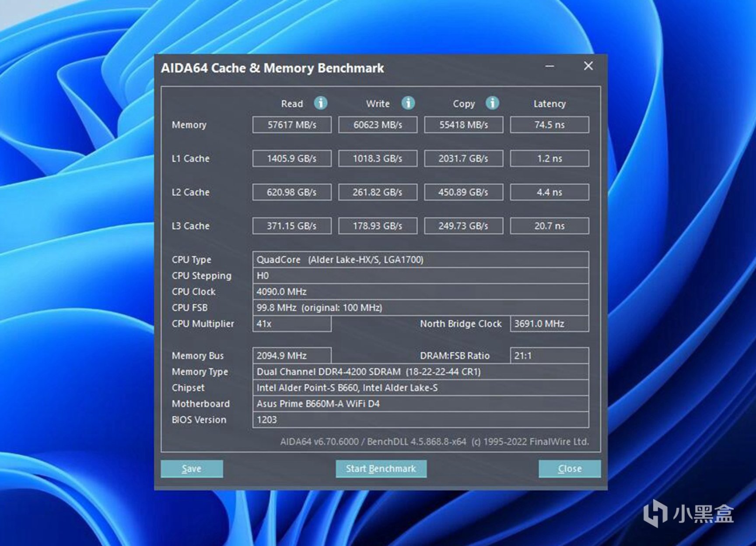Click the Copy column header label
Viewport: 756px width, 546px height.
click(x=464, y=104)
